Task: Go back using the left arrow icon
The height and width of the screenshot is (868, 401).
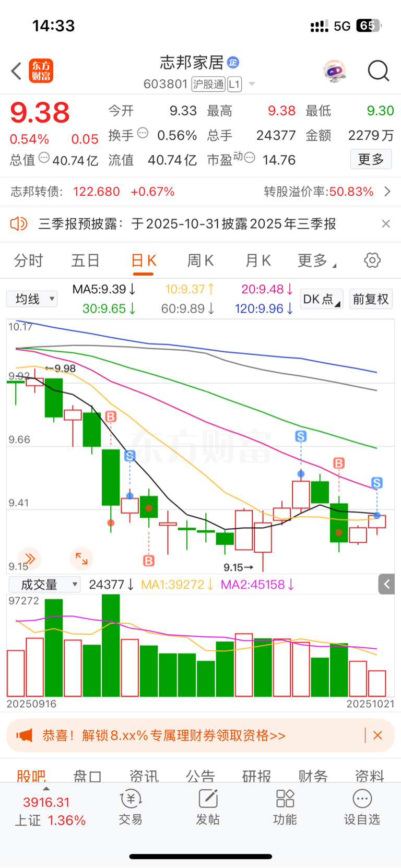Action: click(x=16, y=71)
